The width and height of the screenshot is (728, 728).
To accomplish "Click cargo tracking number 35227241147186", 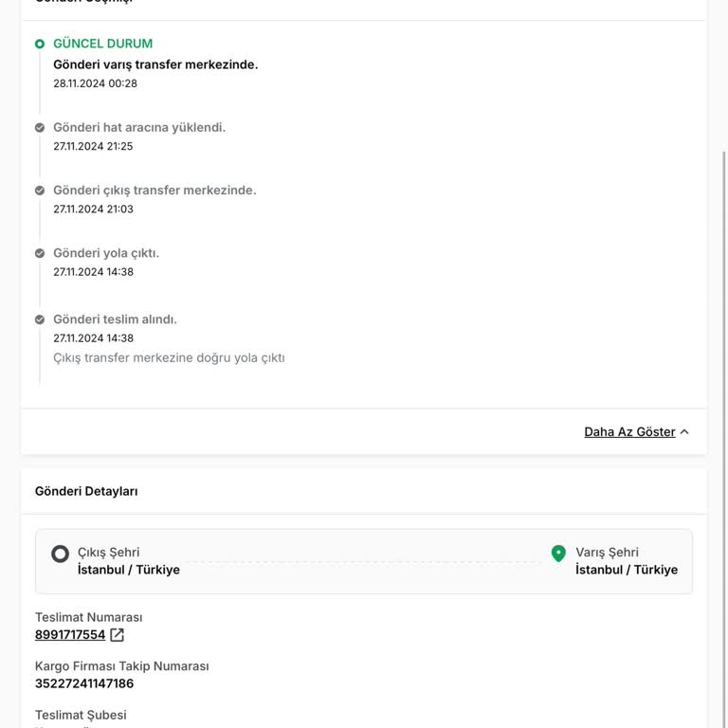I will tap(84, 683).
